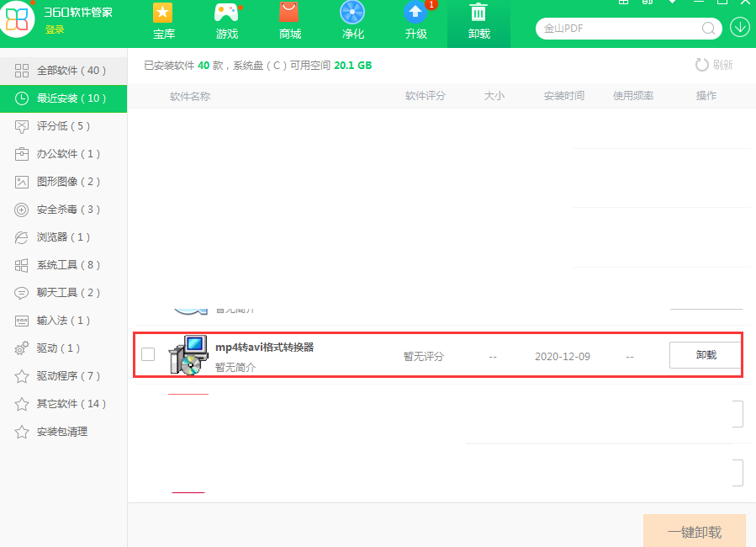Click the search magnifier icon
Image resolution: width=756 pixels, height=547 pixels.
[709, 28]
